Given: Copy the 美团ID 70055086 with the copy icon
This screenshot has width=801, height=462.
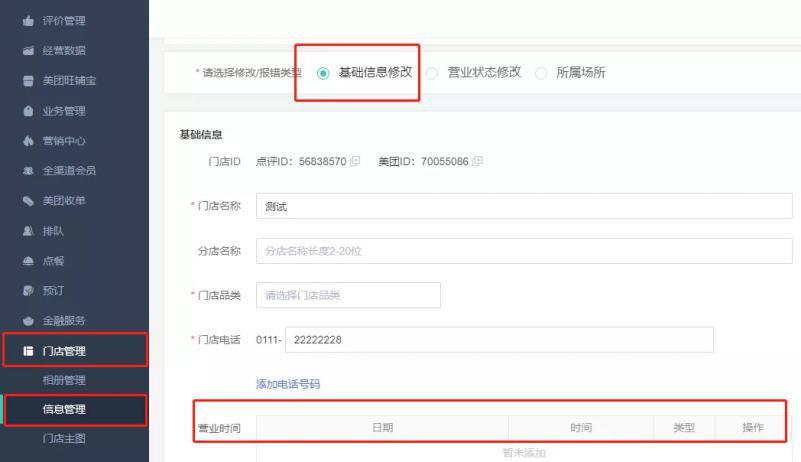Looking at the screenshot, I should pyautogui.click(x=477, y=161).
